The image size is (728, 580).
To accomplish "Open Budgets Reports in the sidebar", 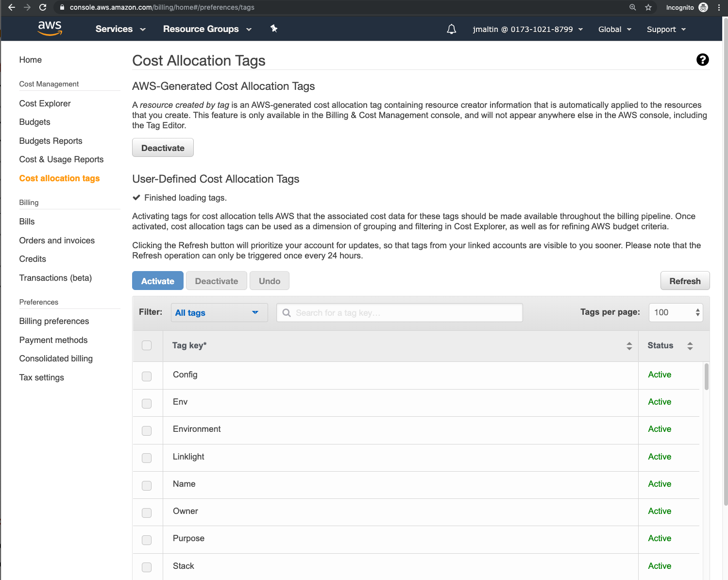I will [x=51, y=141].
